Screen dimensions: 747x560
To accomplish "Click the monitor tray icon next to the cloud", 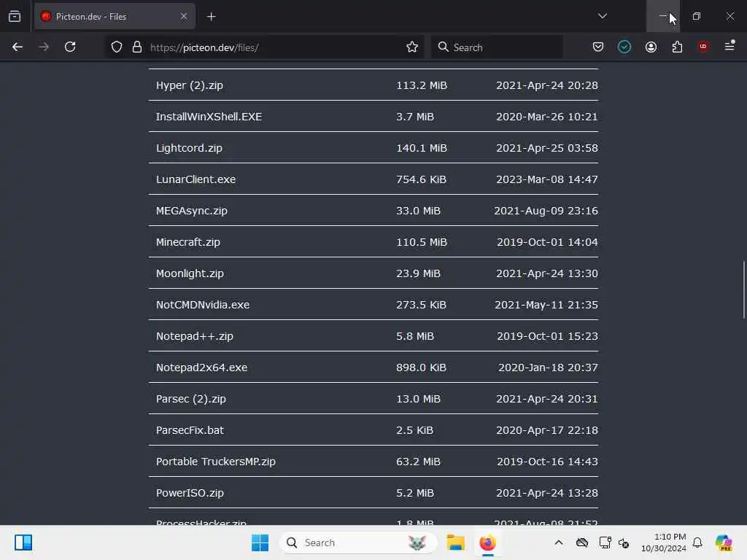I will (605, 542).
